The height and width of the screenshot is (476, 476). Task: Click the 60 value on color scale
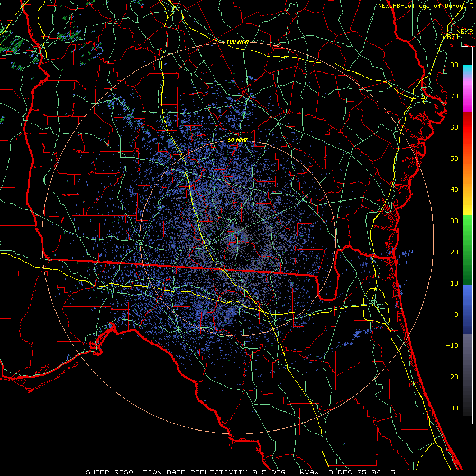pos(454,127)
